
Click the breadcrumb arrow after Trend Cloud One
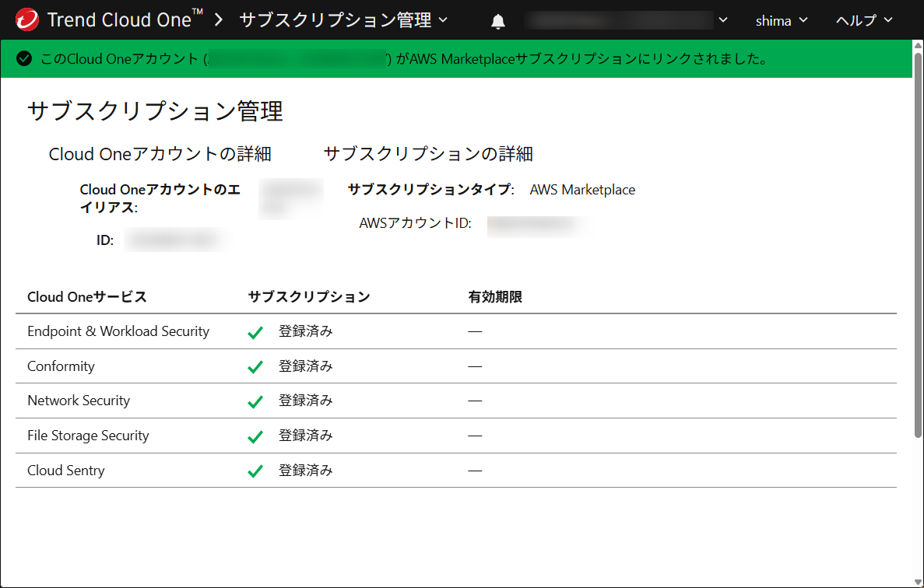point(219,20)
